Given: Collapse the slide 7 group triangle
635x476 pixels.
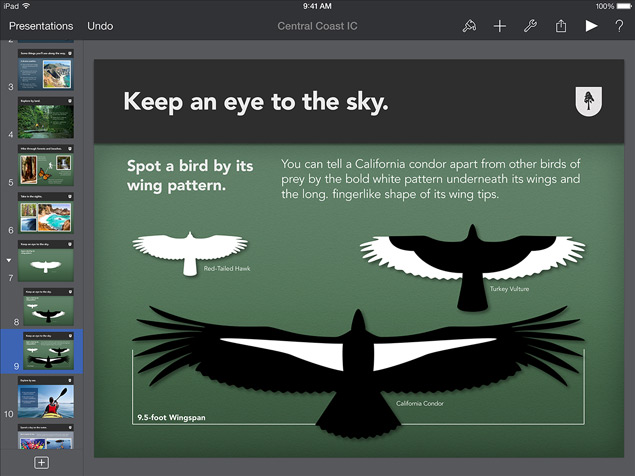Looking at the screenshot, I should click(9, 260).
